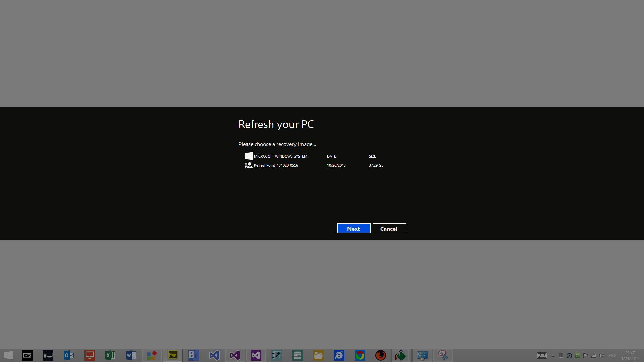The image size is (644, 362).
Task: Launch Google Chrome from the taskbar
Action: point(360,355)
